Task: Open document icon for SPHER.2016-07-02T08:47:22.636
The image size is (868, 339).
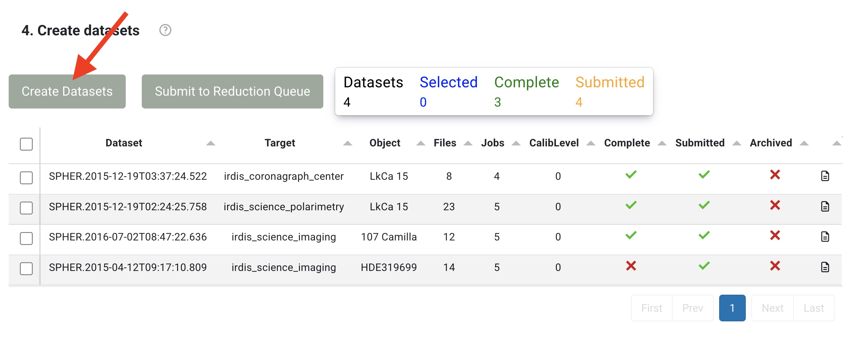Action: coord(824,237)
